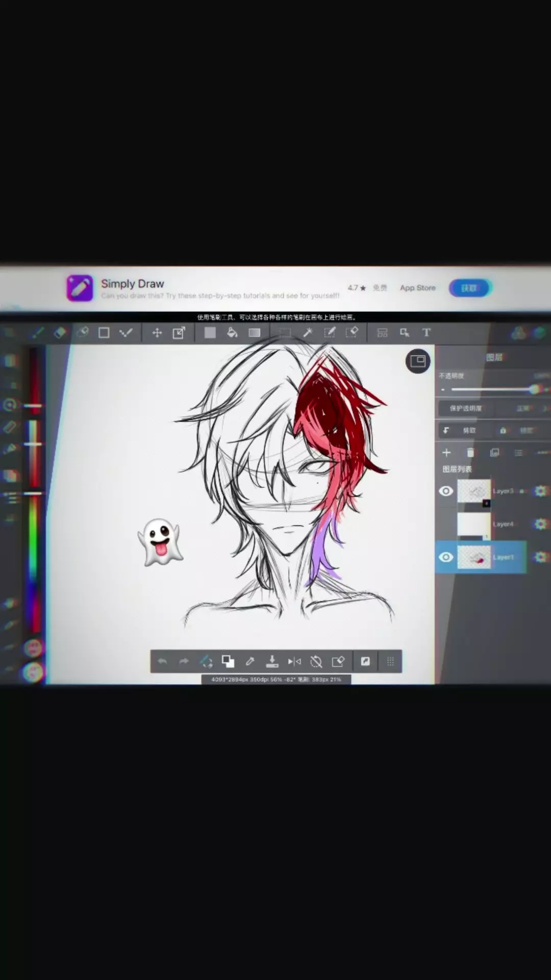Viewport: 551px width, 980px height.
Task: Open Layer3 settings gear
Action: 540,491
